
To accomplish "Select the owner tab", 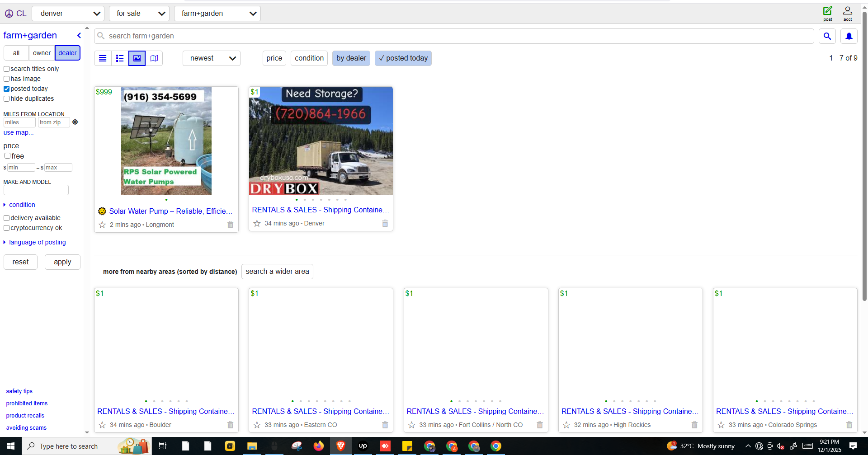I will point(42,53).
